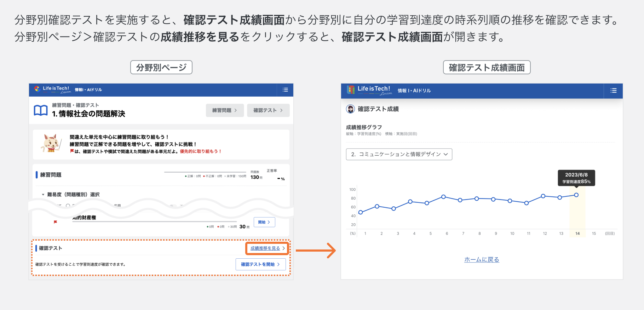This screenshot has height=310, width=644.
Task: Click the chevron on the 成績推移を見る link
Action: coord(283,248)
